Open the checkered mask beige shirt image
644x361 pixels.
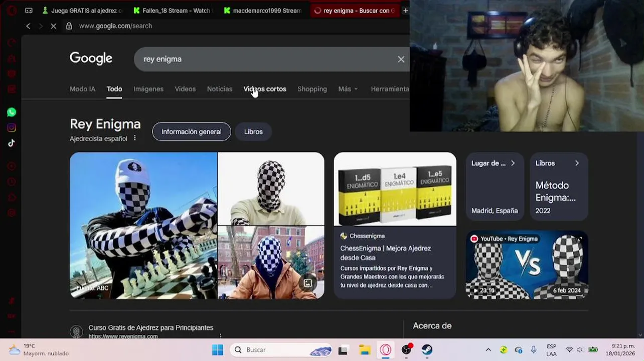pos(271,189)
